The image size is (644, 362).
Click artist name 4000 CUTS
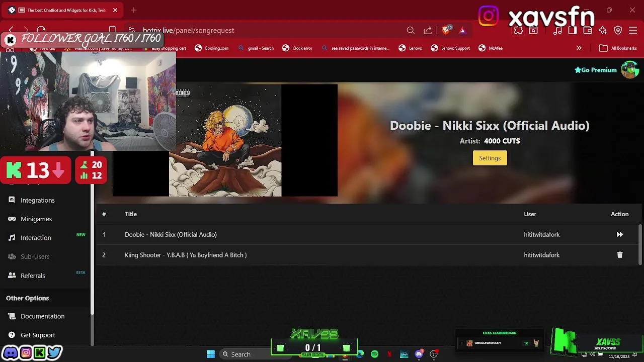coord(502,141)
